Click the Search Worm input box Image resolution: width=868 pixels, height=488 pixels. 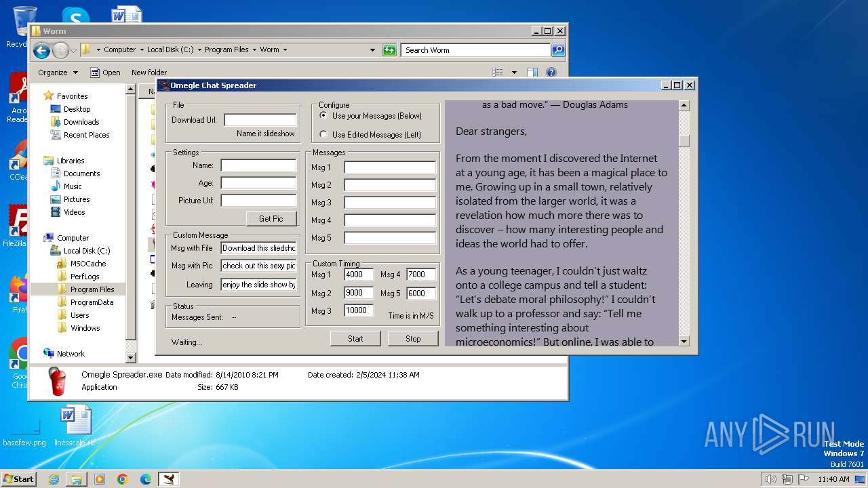click(475, 50)
